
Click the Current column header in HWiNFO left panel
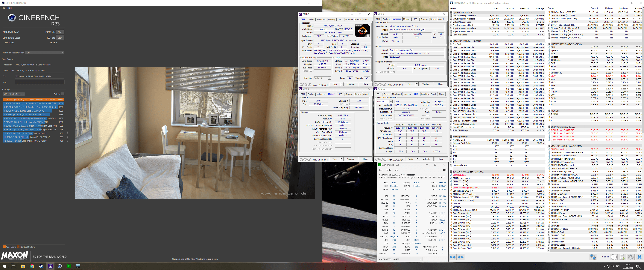point(495,8)
